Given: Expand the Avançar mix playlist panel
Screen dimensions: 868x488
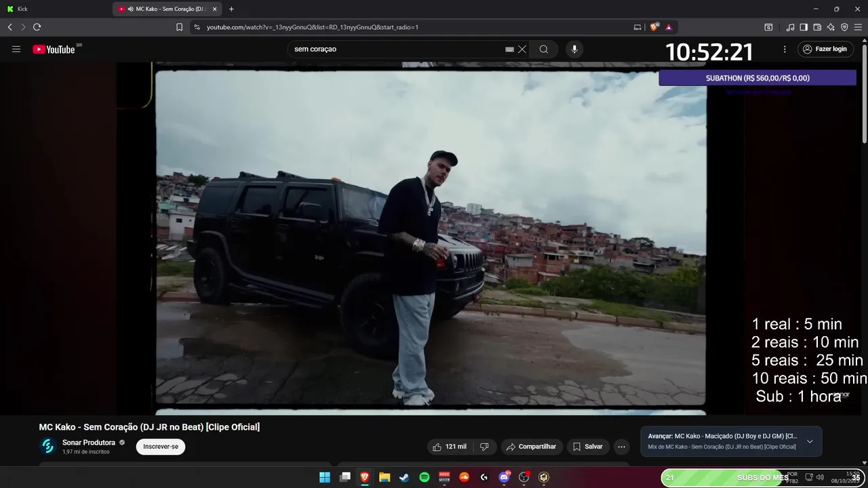Looking at the screenshot, I should [x=810, y=441].
